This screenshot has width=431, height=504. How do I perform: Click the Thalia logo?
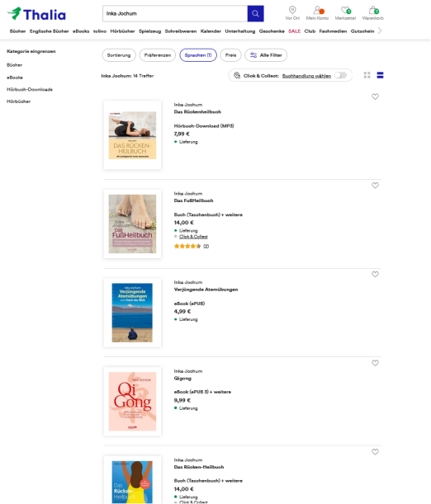(x=36, y=15)
